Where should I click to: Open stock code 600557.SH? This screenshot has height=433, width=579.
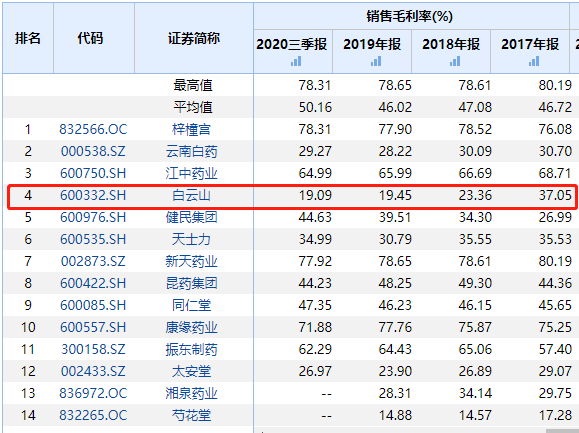click(x=93, y=327)
